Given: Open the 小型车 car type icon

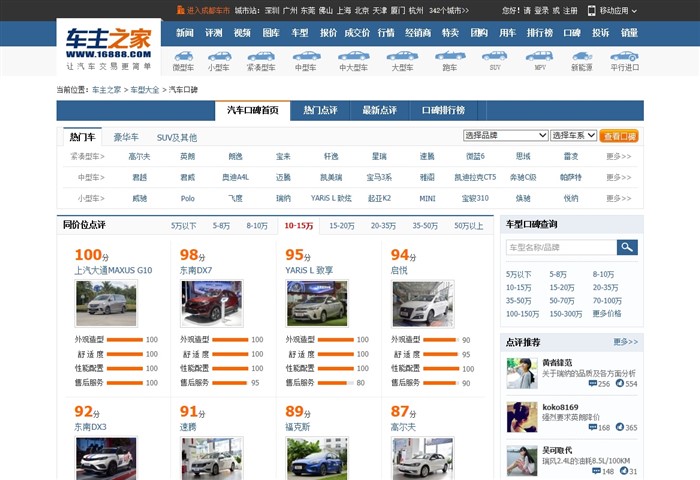Looking at the screenshot, I should [x=219, y=56].
